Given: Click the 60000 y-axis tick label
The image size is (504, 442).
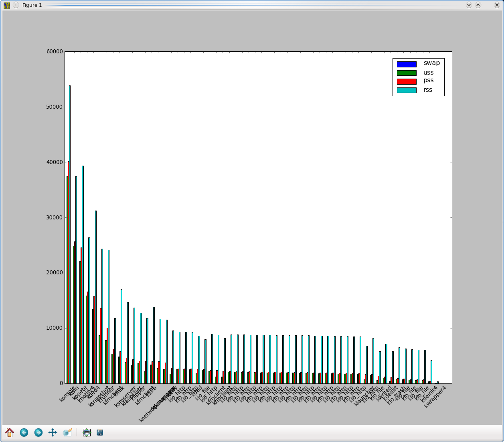Looking at the screenshot, I should tap(55, 51).
